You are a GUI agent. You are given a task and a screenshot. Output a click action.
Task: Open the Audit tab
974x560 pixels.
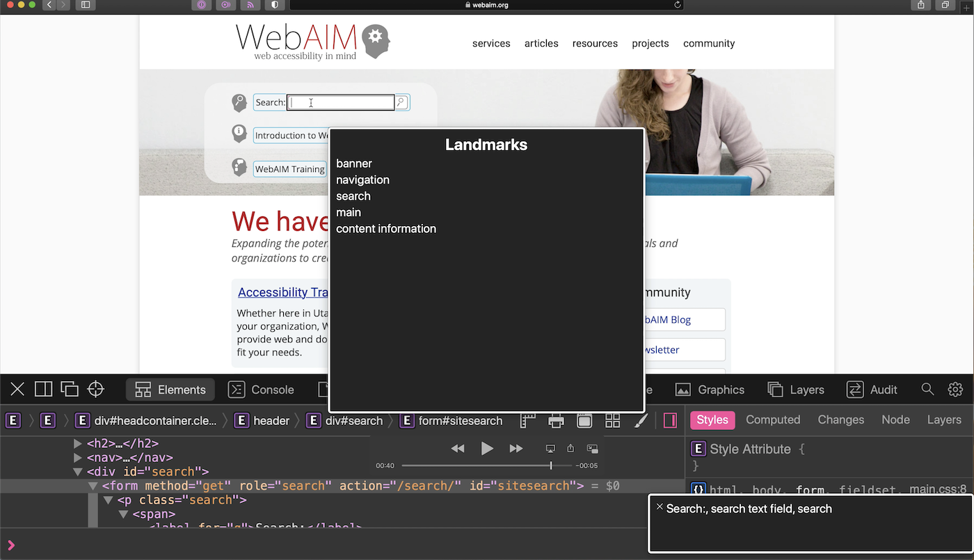[872, 390]
